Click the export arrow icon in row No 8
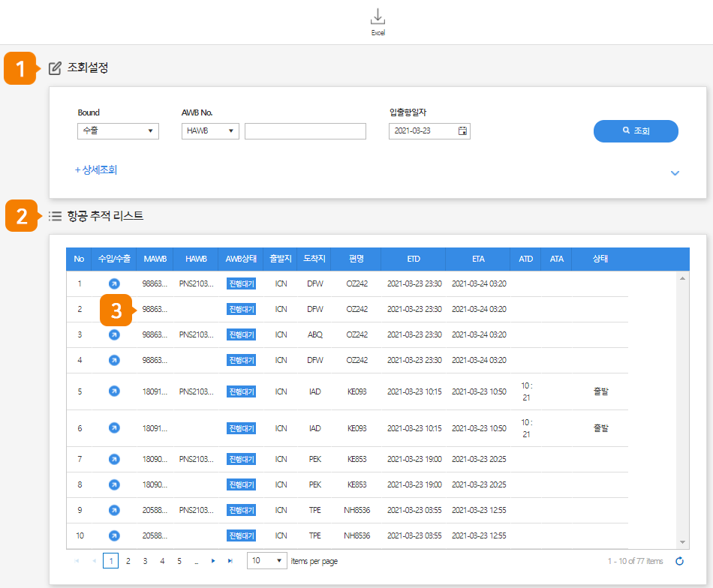 click(x=114, y=484)
